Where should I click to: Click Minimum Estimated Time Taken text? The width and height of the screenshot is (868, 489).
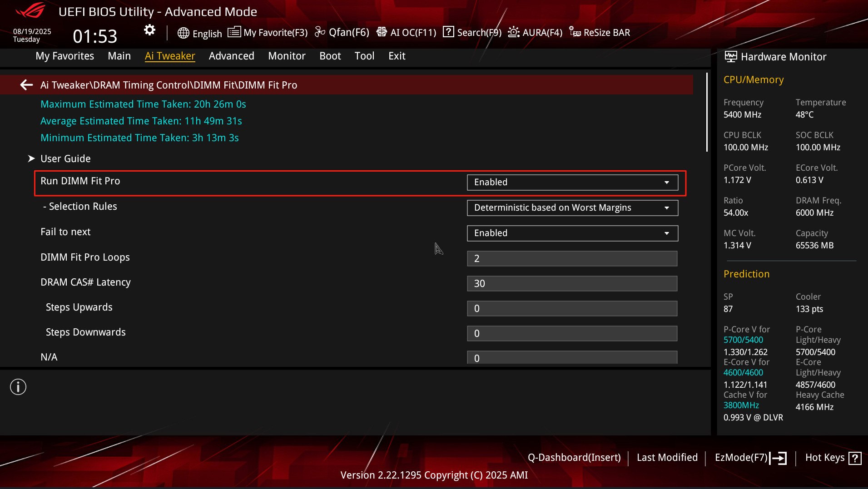point(139,138)
